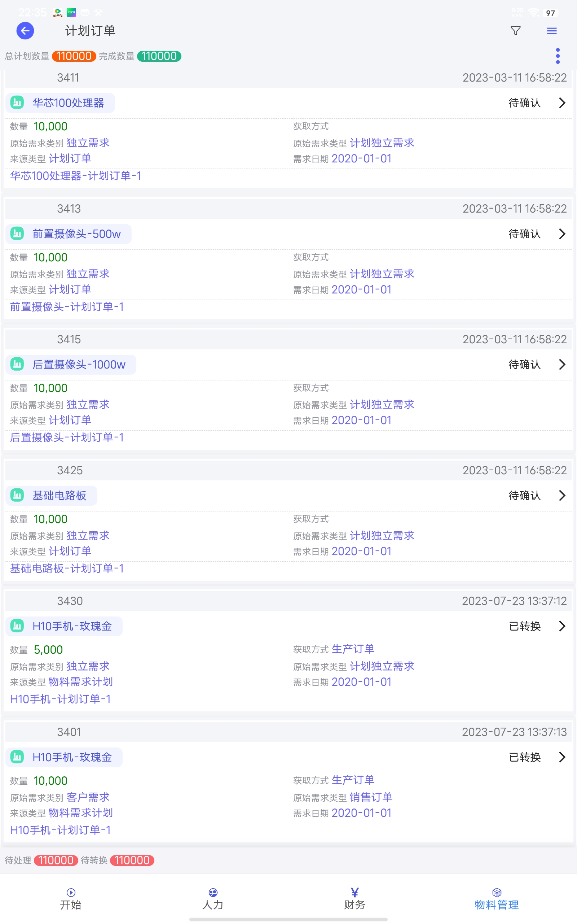
Task: Tap the blue back arrow button
Action: [25, 31]
